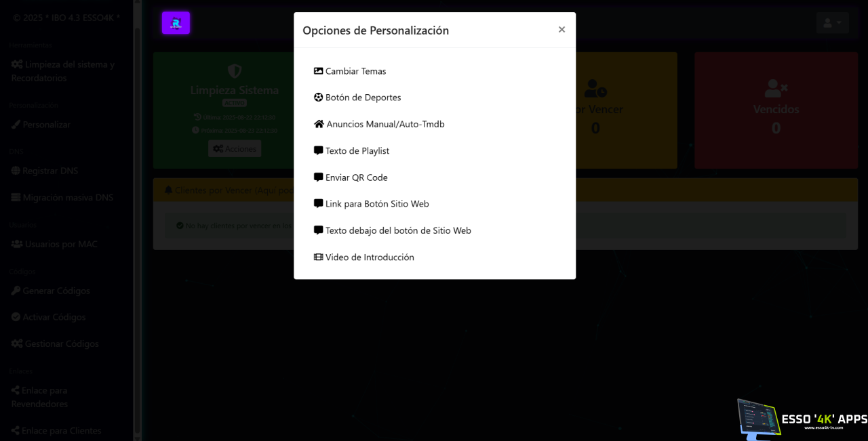868x441 pixels.
Task: Click the house icon beside Anuncios Manual/Auto-Tmdb
Action: (319, 124)
